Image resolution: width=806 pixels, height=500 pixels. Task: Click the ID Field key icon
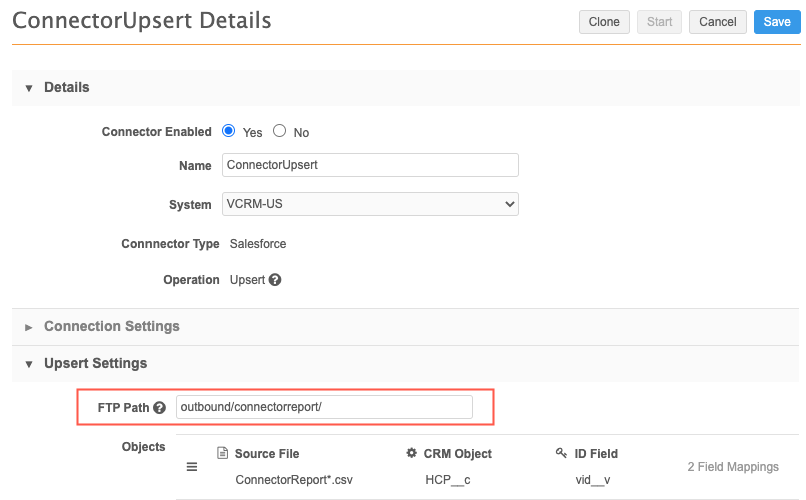coord(561,454)
